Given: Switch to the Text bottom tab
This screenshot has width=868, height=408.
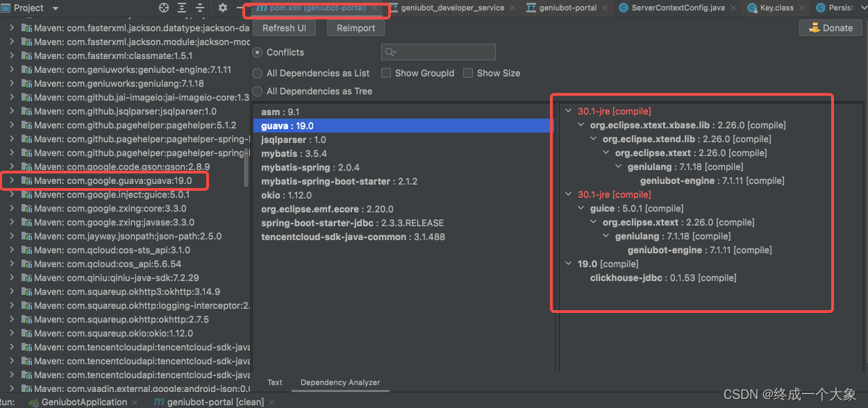Looking at the screenshot, I should pyautogui.click(x=275, y=382).
